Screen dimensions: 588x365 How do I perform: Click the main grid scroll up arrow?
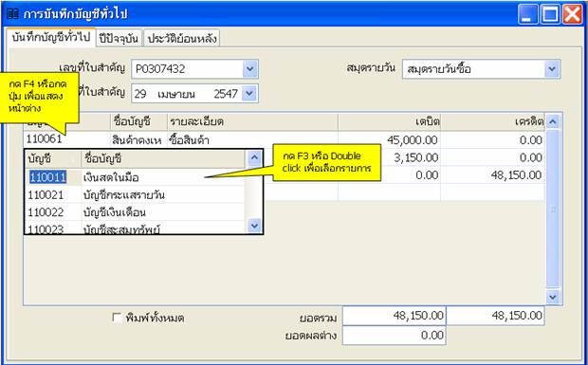(553, 121)
